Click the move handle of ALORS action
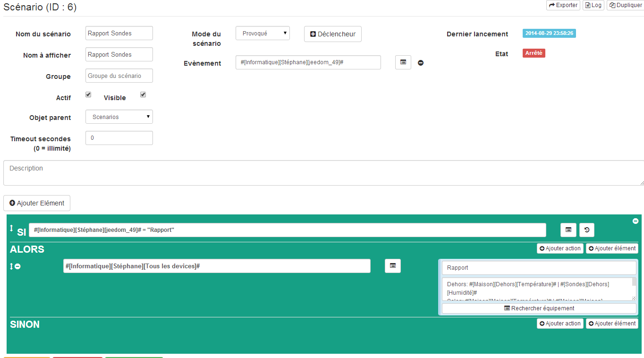Image resolution: width=644 pixels, height=358 pixels. 12,266
